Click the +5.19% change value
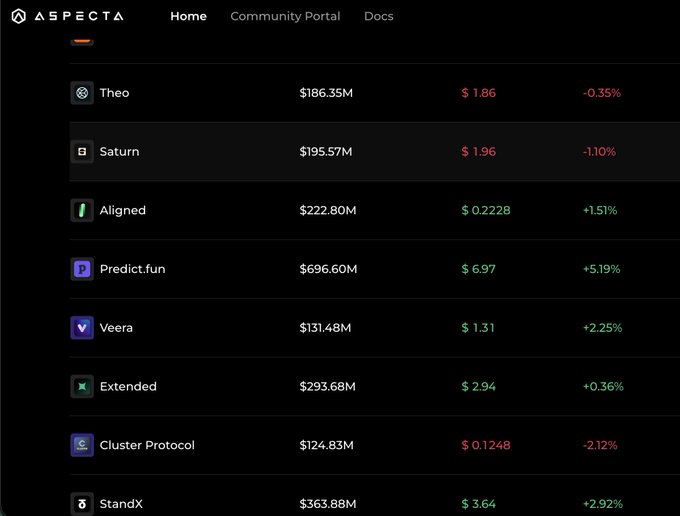Screen dimensions: 680x516 (x=602, y=269)
